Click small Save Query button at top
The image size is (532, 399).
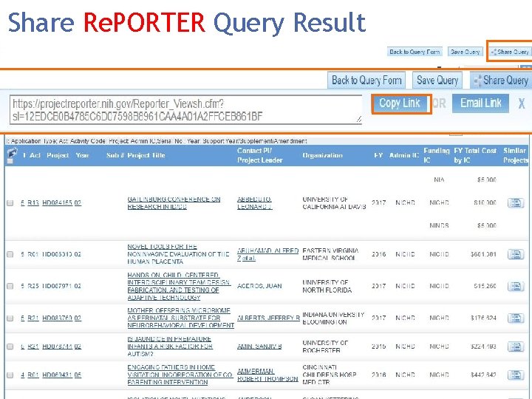[465, 52]
